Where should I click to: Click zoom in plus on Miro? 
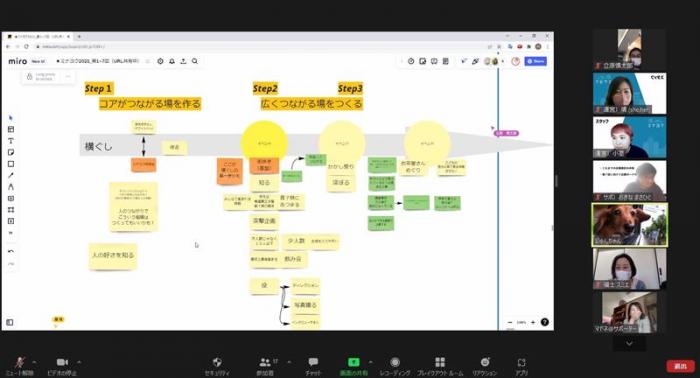pos(533,322)
